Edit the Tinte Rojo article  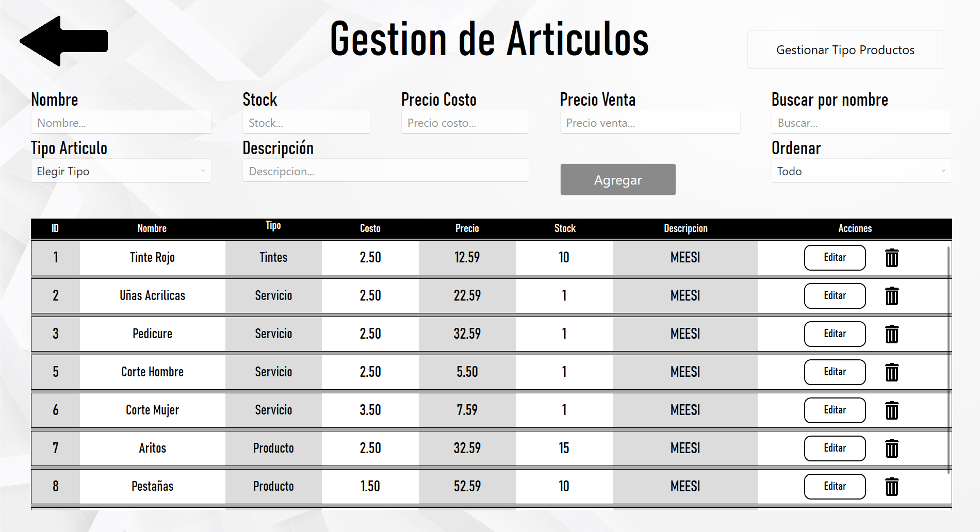(835, 258)
